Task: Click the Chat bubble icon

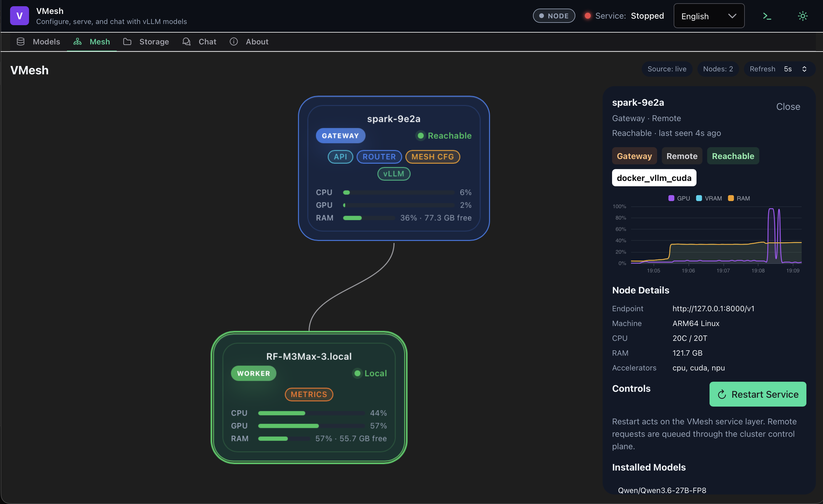Action: 186,42
